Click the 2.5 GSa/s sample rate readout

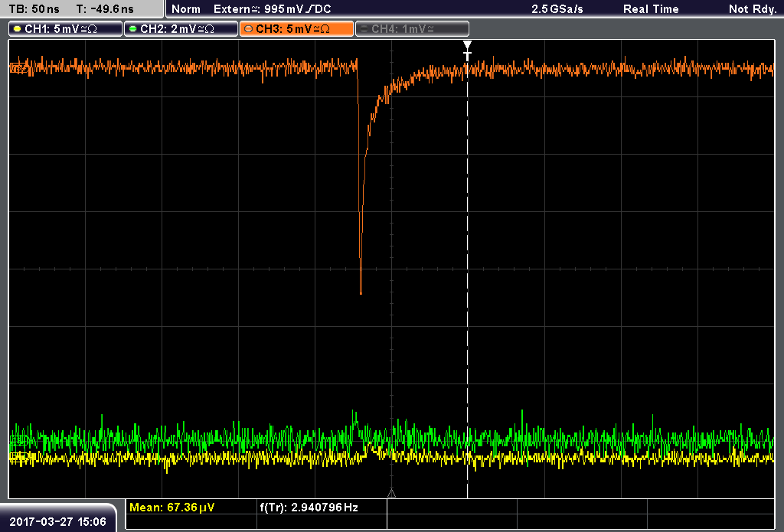(x=557, y=9)
